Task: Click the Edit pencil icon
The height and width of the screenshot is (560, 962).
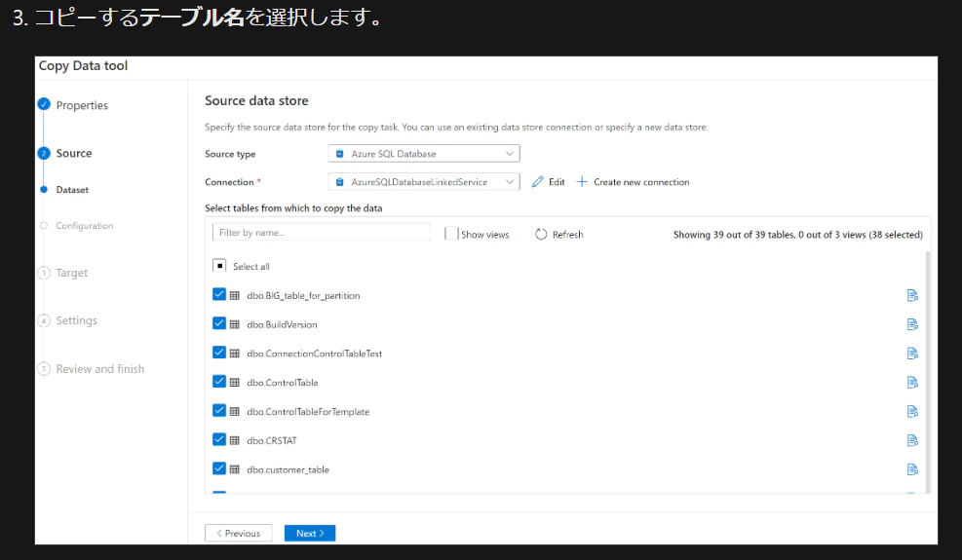Action: point(537,182)
